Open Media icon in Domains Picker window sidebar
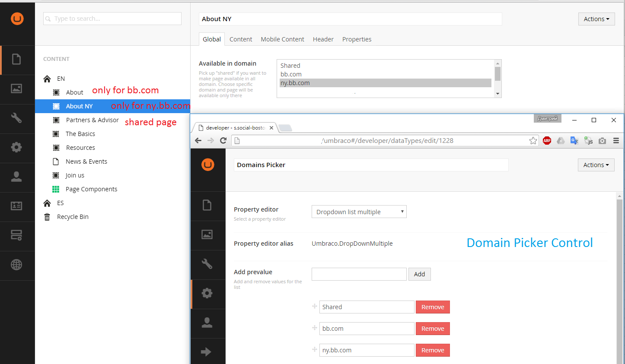 (x=207, y=234)
